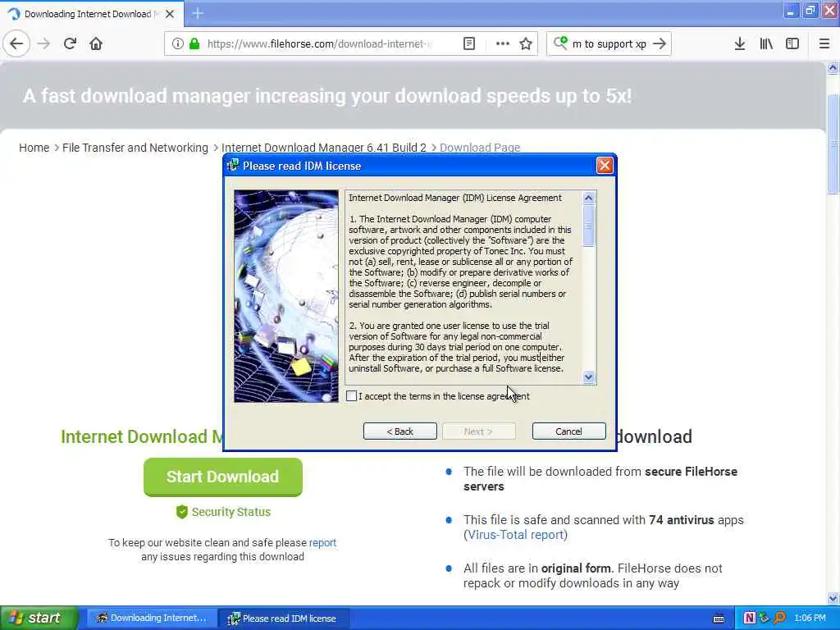The width and height of the screenshot is (840, 630).
Task: Switch to Downloading Internet taskbar item
Action: point(151,619)
